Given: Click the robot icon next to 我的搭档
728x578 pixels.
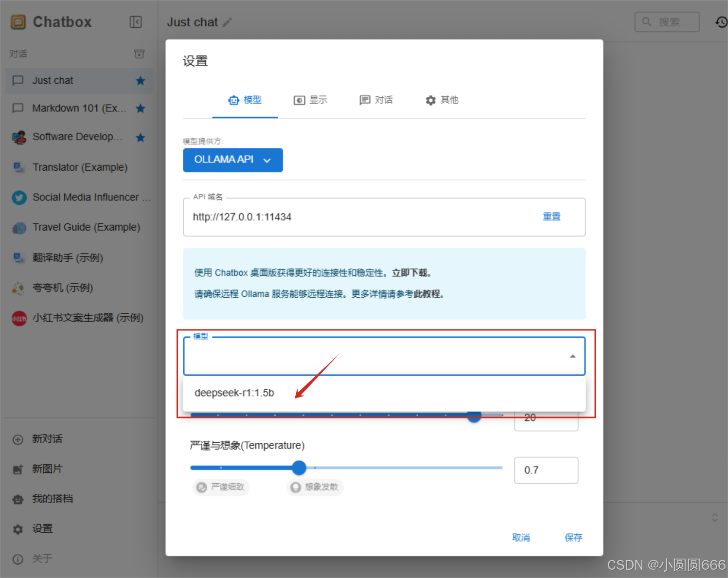Looking at the screenshot, I should (18, 500).
